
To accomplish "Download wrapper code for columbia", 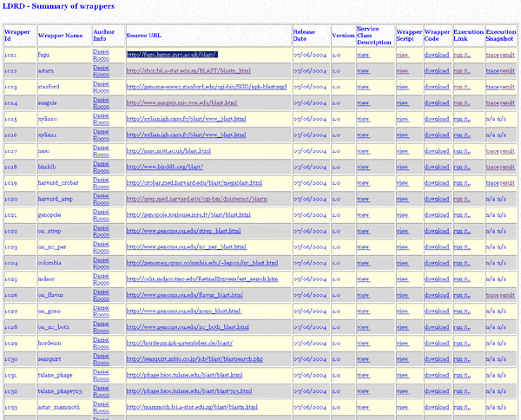I will [x=436, y=262].
